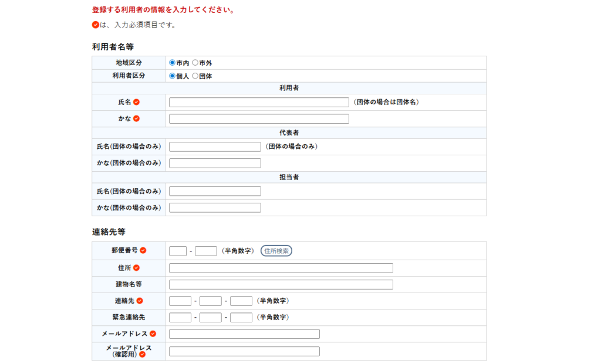The width and height of the screenshot is (601, 364).
Task: Click the 担当者 氏名 input field
Action: tap(215, 191)
